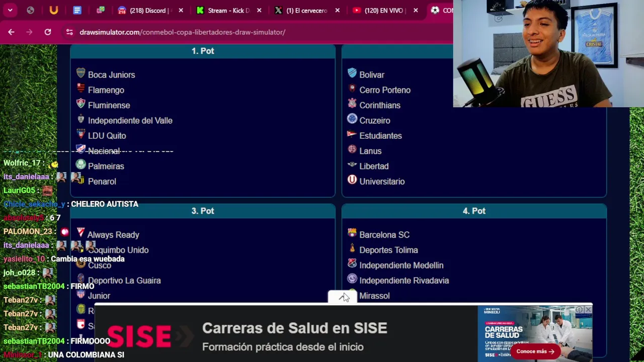The height and width of the screenshot is (362, 644).
Task: Close the EN VIVO YouTube tab
Action: [416, 10]
